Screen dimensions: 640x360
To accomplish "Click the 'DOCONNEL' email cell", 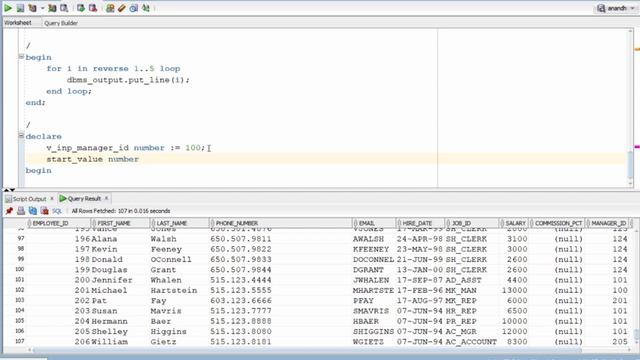I will click(x=373, y=260).
